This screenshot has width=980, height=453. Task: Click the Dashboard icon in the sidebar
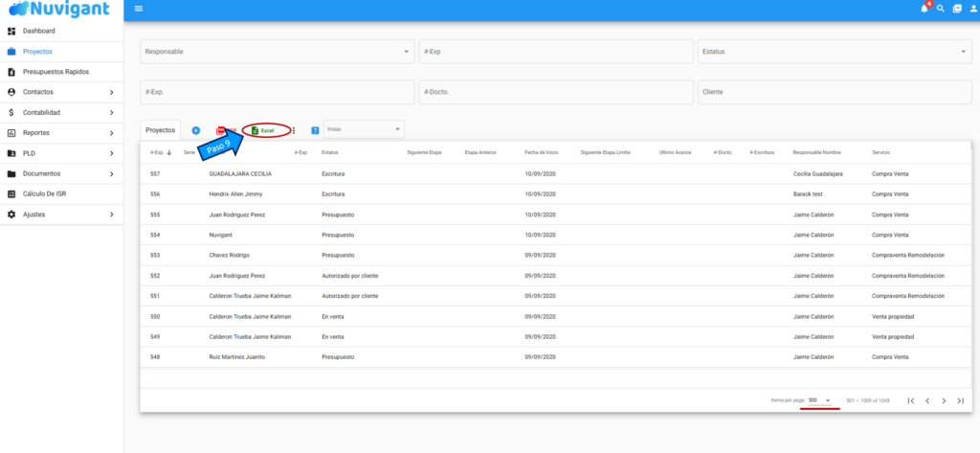(11, 32)
